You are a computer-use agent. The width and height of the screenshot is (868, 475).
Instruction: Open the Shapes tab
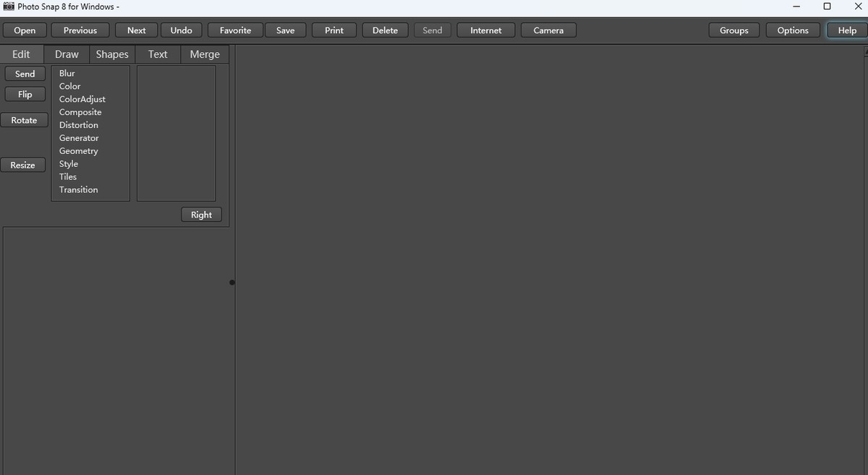click(x=112, y=54)
